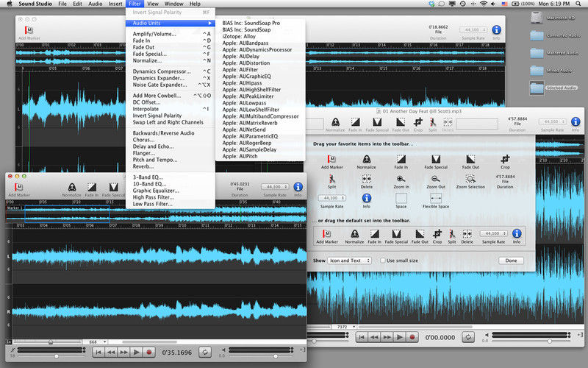Click Info icon in the top background window
This screenshot has width=588, height=368.
[496, 29]
